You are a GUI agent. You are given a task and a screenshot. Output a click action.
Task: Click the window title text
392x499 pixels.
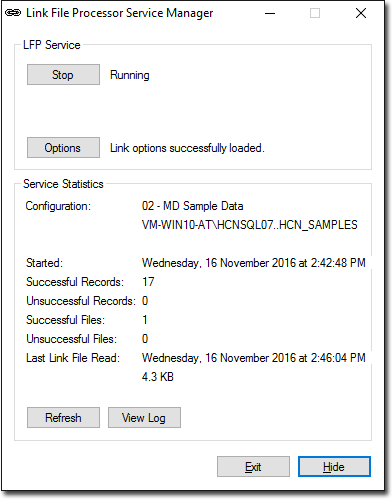[120, 13]
